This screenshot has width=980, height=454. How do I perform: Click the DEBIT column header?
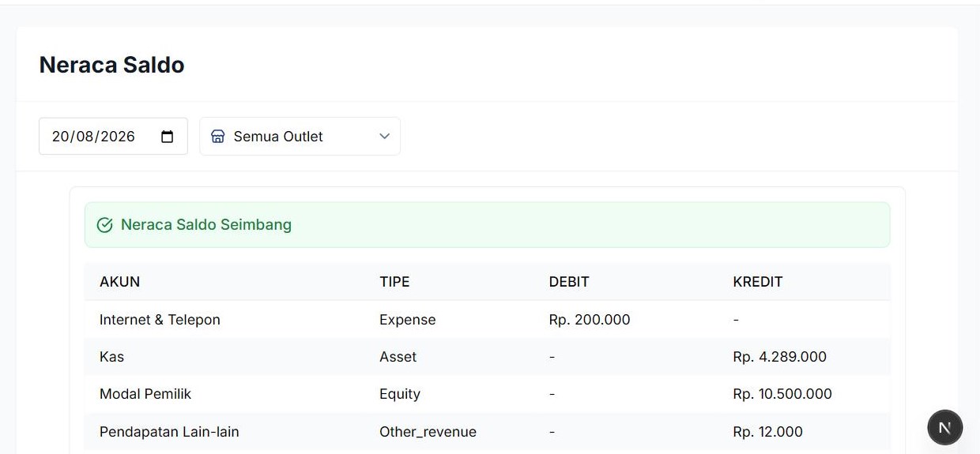[x=569, y=282]
